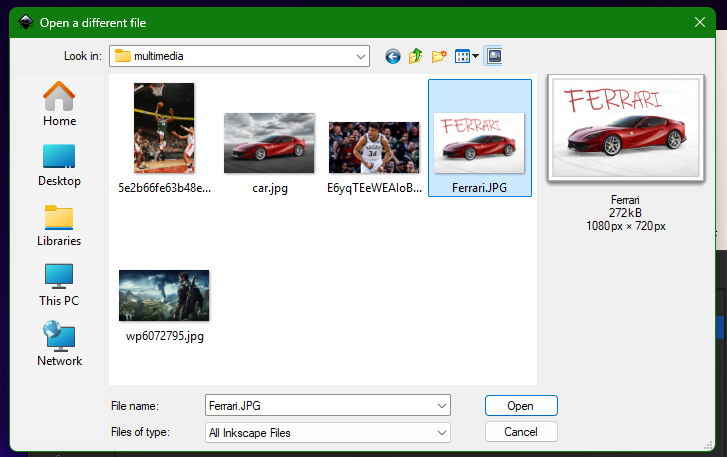Expand the Look in folder dropdown
The image size is (727, 457).
point(361,57)
